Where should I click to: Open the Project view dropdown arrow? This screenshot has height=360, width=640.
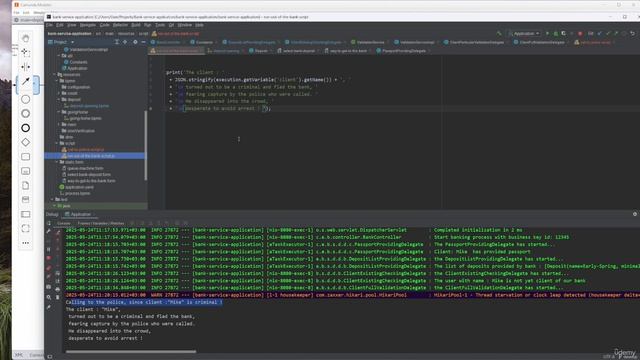(x=73, y=42)
